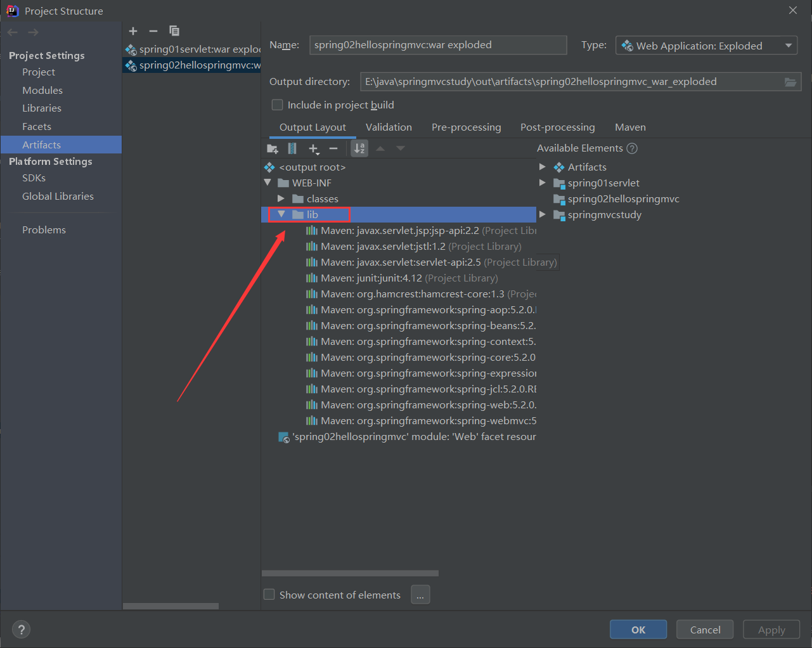
Task: Click the spring01servlet module icon
Action: [x=559, y=183]
